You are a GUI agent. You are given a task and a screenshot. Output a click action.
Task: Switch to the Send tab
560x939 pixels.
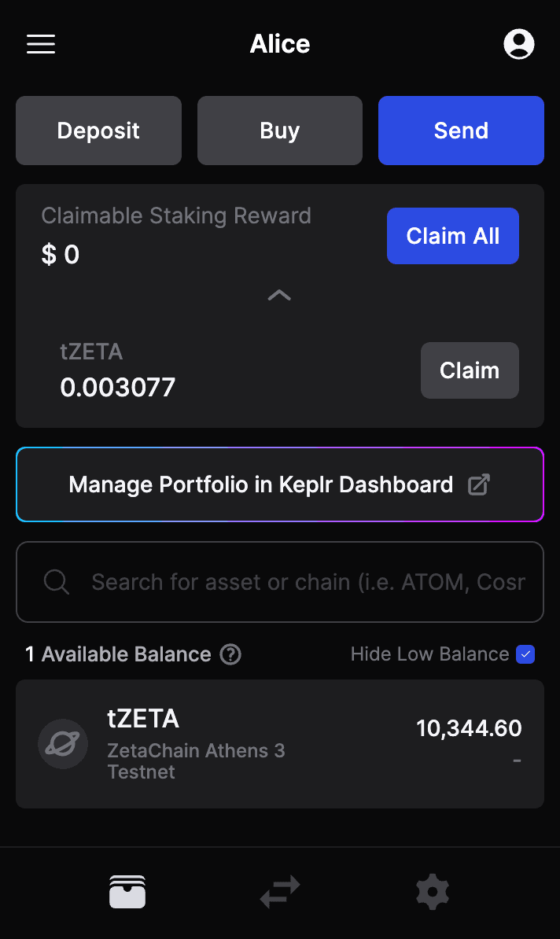[x=461, y=131]
